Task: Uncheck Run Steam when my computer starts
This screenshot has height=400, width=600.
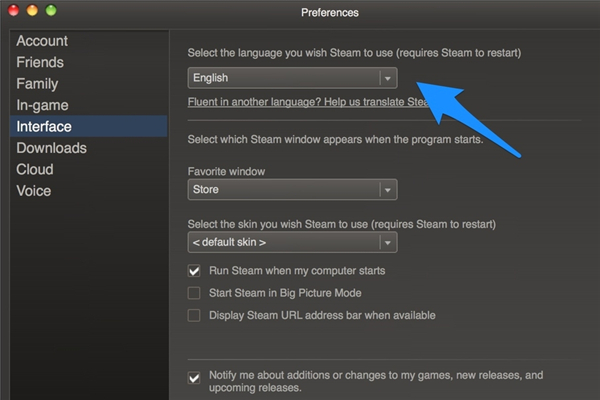Action: coord(194,271)
